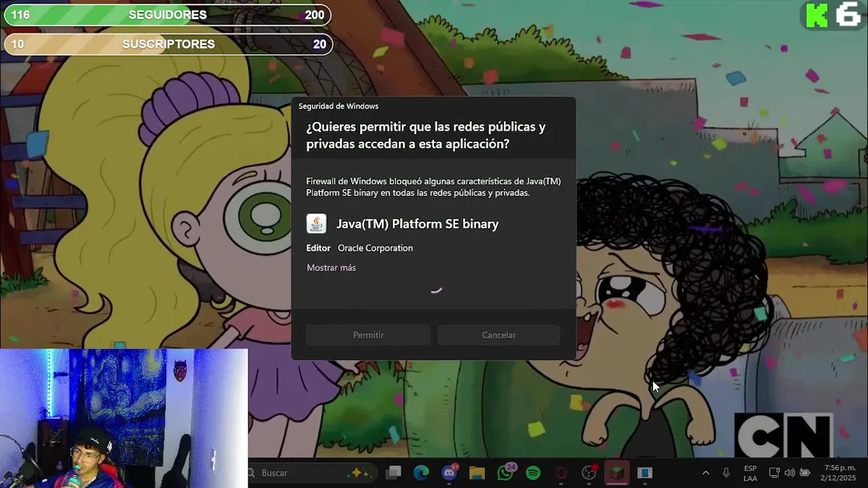
Task: Click the Cancelar button in the firewall dialog
Action: coord(499,335)
